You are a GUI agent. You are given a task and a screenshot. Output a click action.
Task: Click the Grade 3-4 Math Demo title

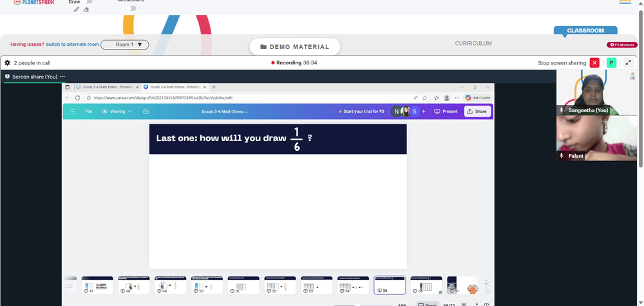pos(225,111)
